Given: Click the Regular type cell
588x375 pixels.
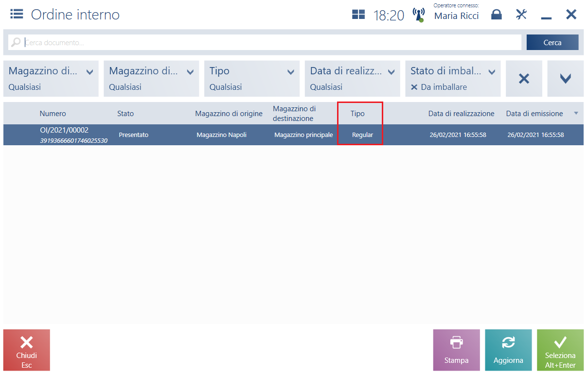Looking at the screenshot, I should pyautogui.click(x=363, y=135).
